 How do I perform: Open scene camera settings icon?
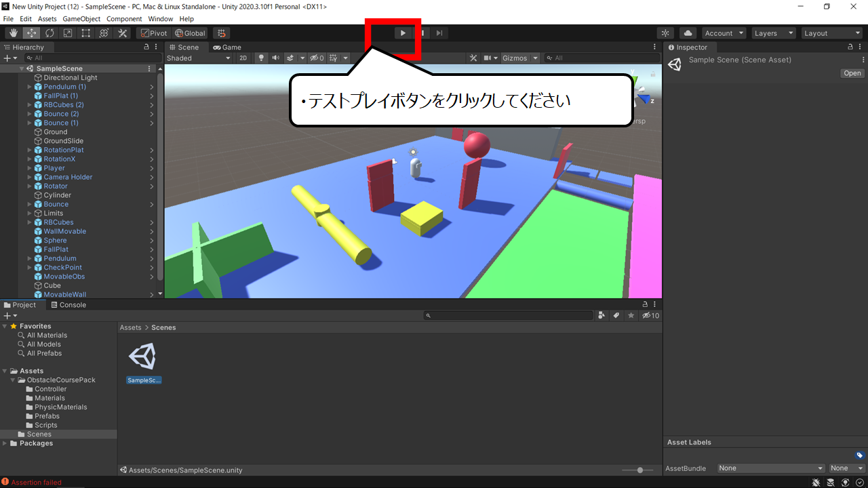pyautogui.click(x=488, y=58)
